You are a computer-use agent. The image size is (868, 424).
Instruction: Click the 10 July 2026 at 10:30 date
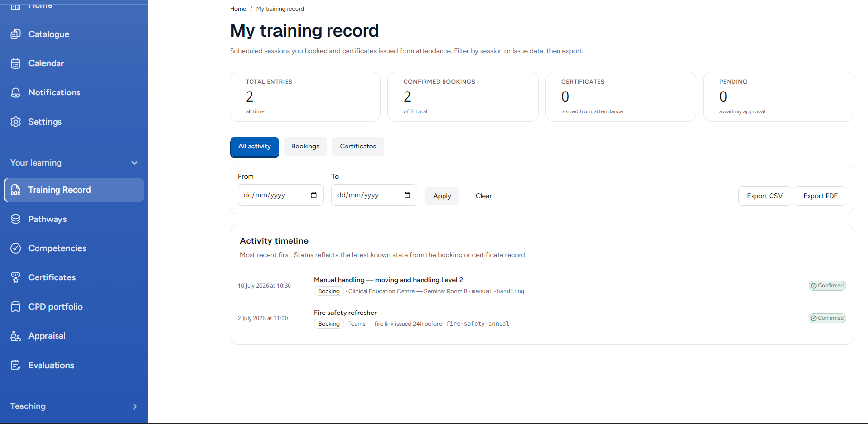coord(264,286)
